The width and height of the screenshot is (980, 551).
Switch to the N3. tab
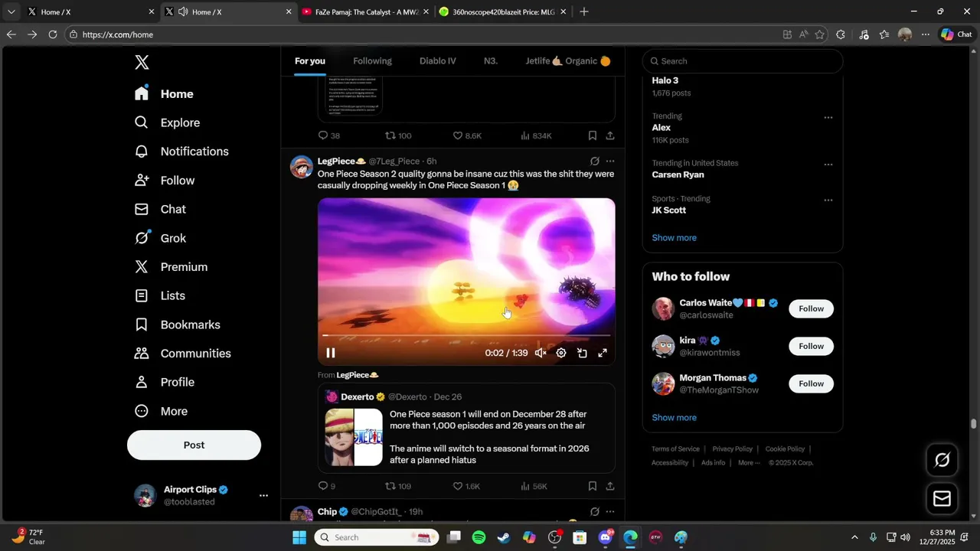491,61
